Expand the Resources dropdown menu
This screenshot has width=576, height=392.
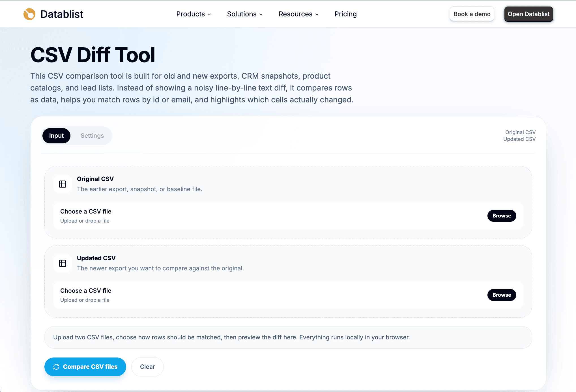click(x=298, y=14)
